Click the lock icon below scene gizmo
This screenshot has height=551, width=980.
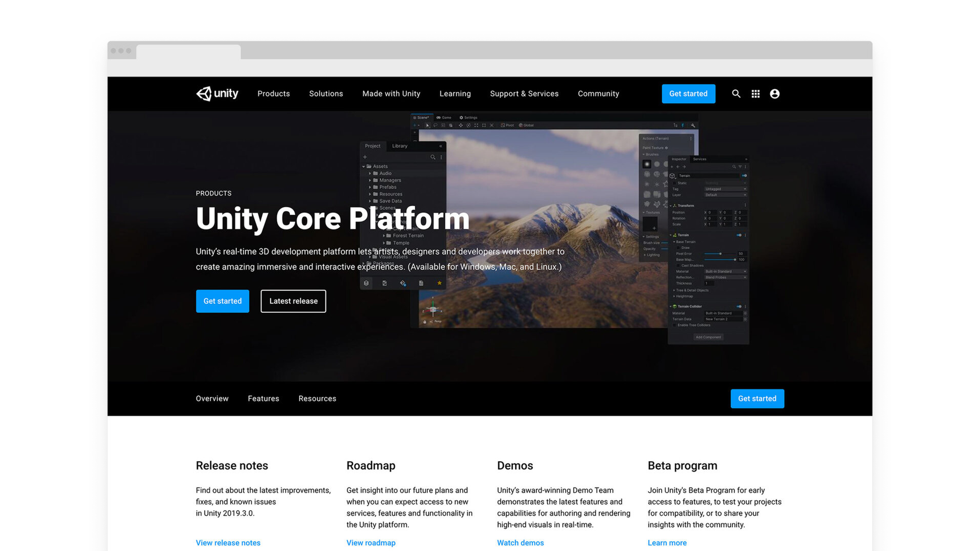coord(425,322)
